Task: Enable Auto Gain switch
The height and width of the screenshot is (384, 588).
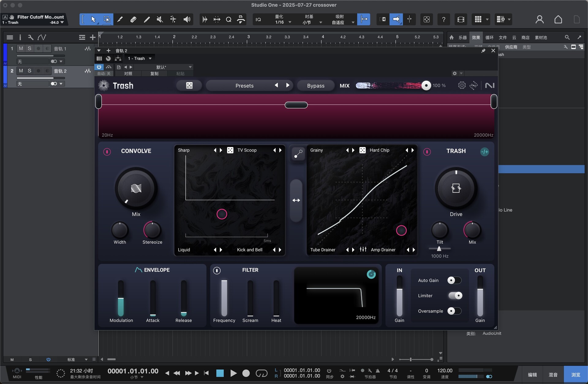Action: point(454,280)
